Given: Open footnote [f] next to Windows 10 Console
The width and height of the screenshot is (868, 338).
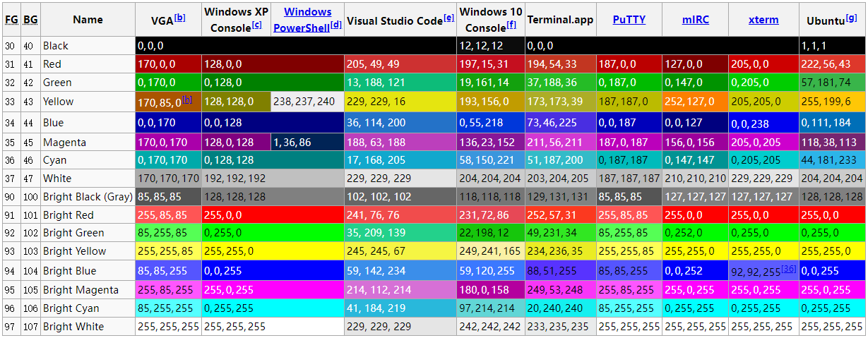Looking at the screenshot, I should tap(511, 25).
